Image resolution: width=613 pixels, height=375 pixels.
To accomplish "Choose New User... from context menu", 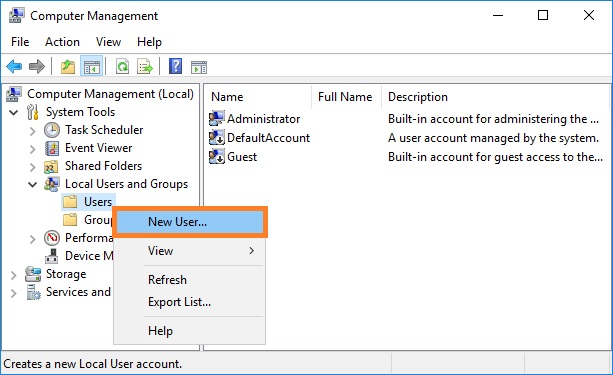I will coord(190,222).
